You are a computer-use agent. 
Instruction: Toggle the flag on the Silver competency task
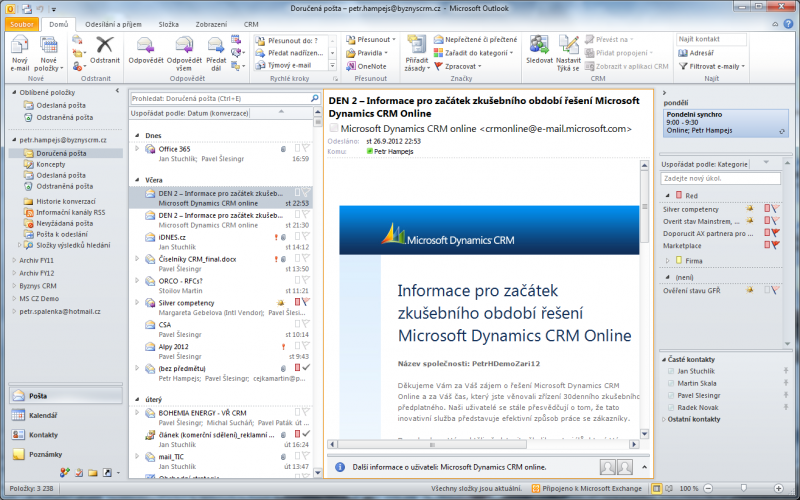point(776,209)
